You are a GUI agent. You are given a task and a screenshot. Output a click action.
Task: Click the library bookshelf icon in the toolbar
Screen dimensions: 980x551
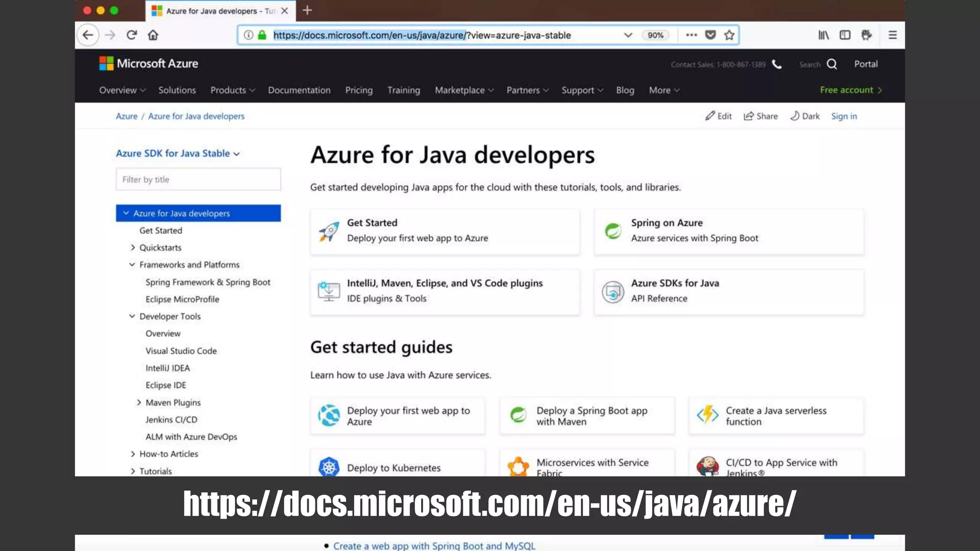(823, 35)
